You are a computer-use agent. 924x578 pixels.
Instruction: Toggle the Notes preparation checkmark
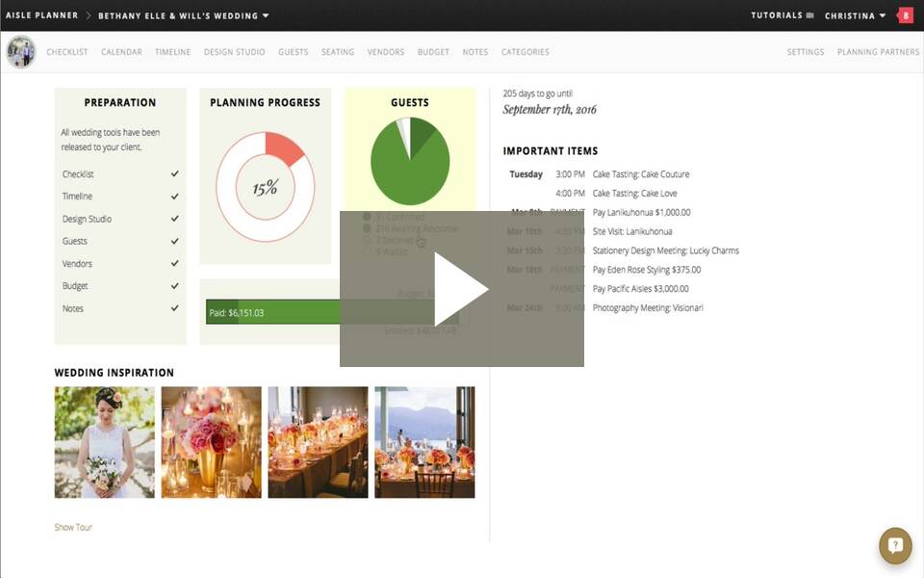coord(175,308)
